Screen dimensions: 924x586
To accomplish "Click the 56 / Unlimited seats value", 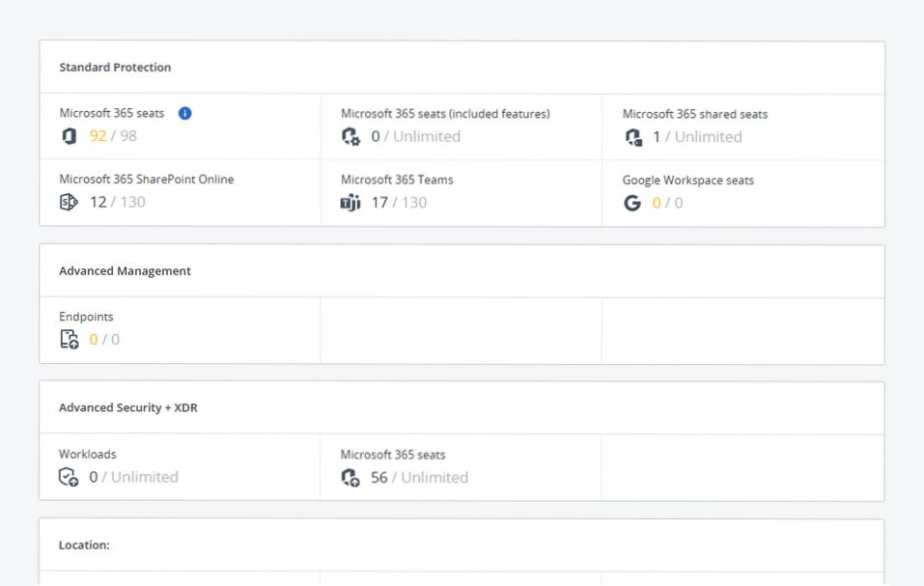I will pyautogui.click(x=419, y=477).
